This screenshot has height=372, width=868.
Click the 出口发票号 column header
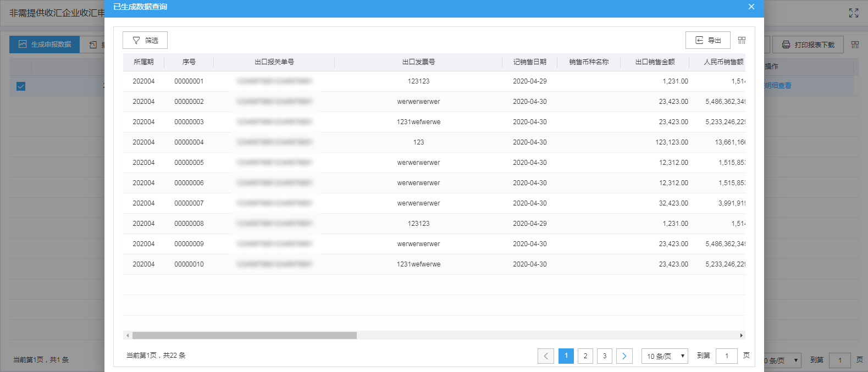pyautogui.click(x=418, y=62)
